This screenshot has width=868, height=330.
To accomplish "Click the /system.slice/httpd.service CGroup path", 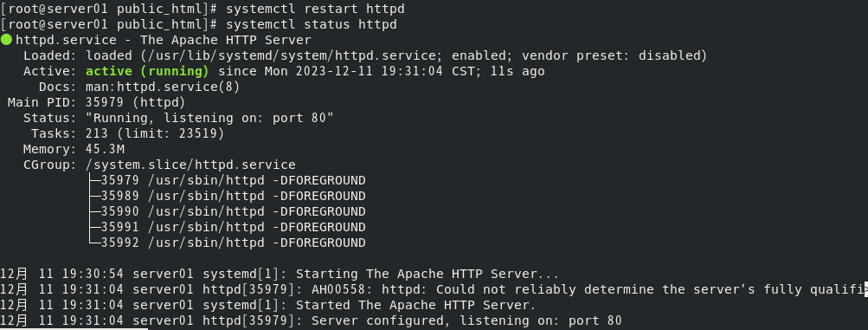I will tap(190, 165).
